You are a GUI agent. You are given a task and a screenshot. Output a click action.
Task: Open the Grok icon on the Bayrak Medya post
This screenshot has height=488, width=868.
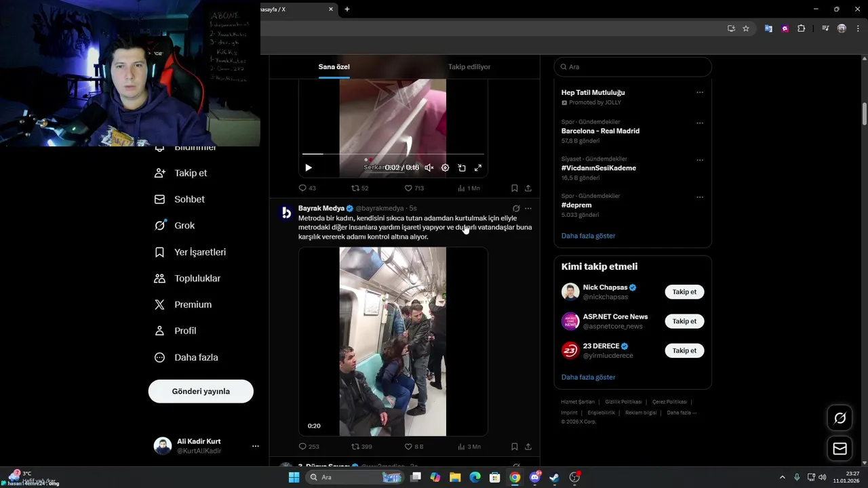point(516,208)
